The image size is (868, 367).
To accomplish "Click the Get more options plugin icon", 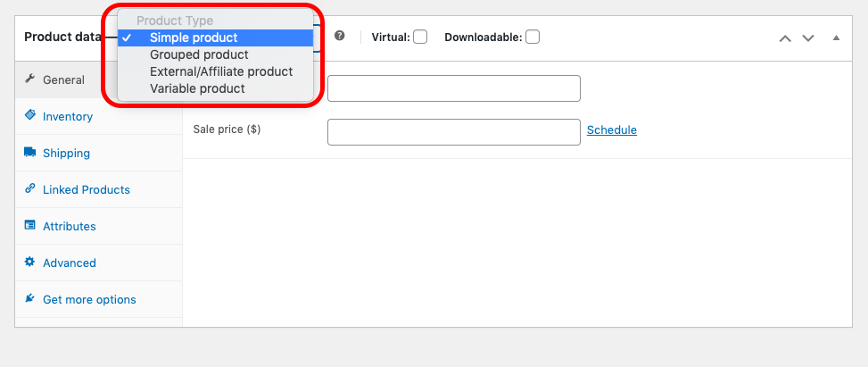I will tap(30, 298).
